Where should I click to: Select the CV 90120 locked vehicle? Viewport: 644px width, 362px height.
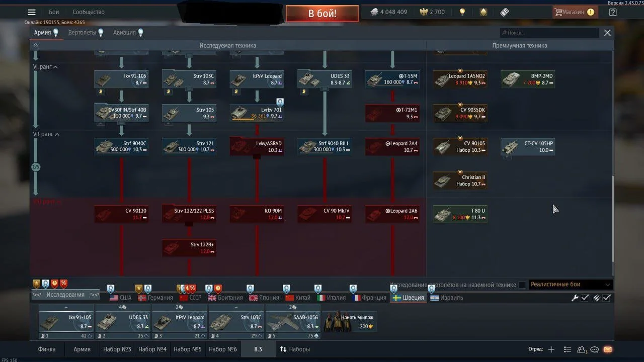click(x=121, y=214)
